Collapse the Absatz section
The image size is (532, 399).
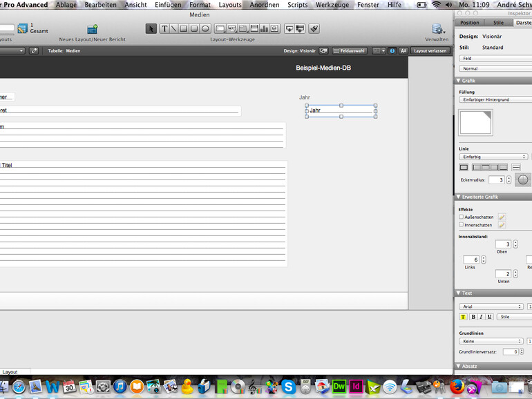[458, 367]
